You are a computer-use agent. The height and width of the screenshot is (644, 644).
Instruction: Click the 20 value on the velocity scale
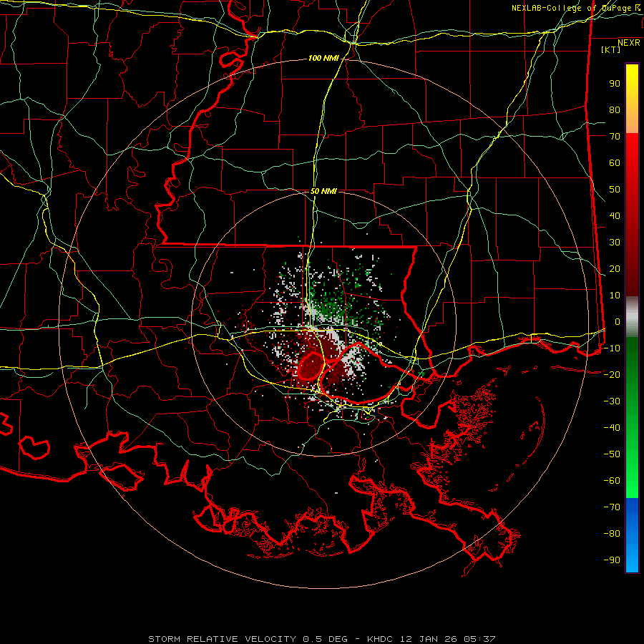click(615, 269)
